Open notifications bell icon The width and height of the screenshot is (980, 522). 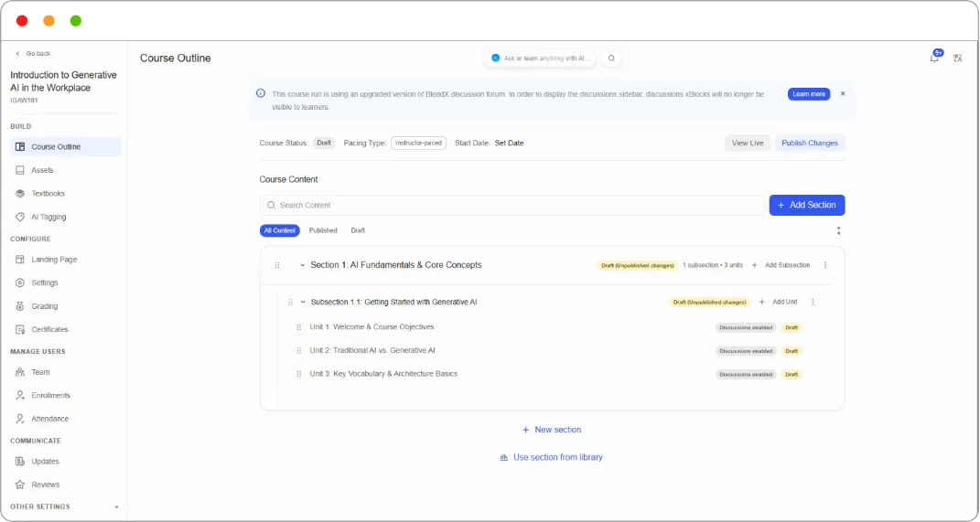point(934,59)
